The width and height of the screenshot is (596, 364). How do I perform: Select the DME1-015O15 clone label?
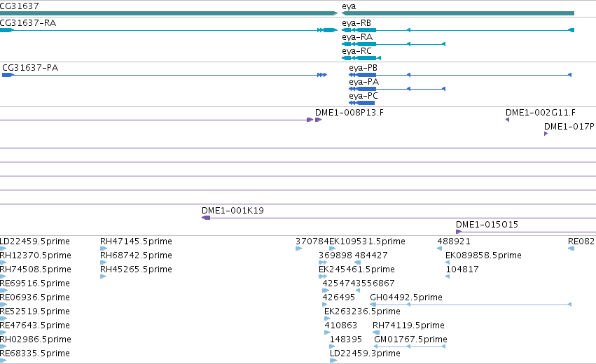click(487, 225)
